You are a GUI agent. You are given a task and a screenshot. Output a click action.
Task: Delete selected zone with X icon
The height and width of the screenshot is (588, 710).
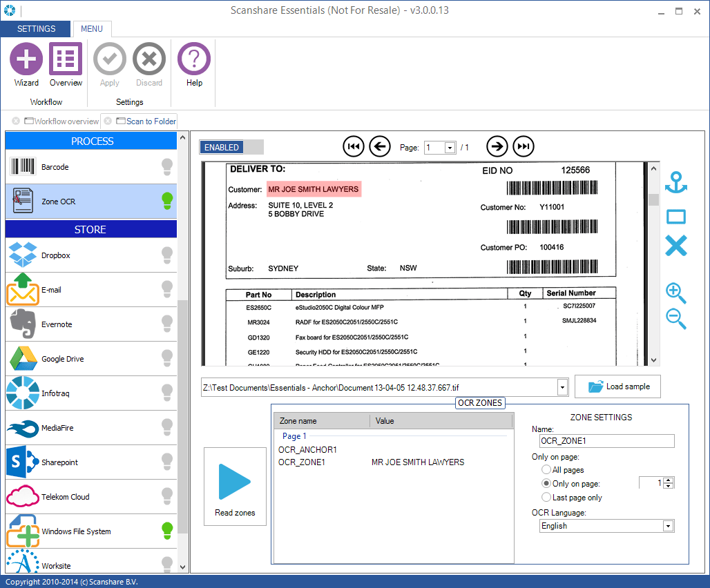click(x=676, y=246)
